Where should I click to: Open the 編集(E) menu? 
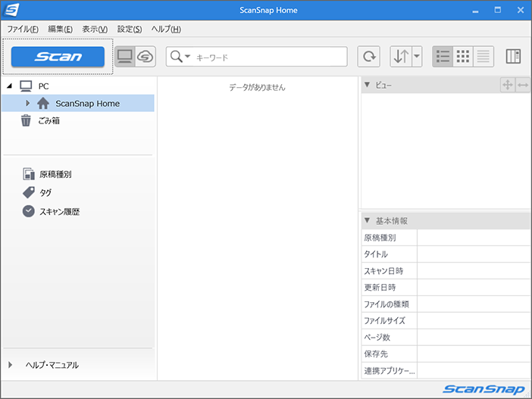[x=61, y=30]
